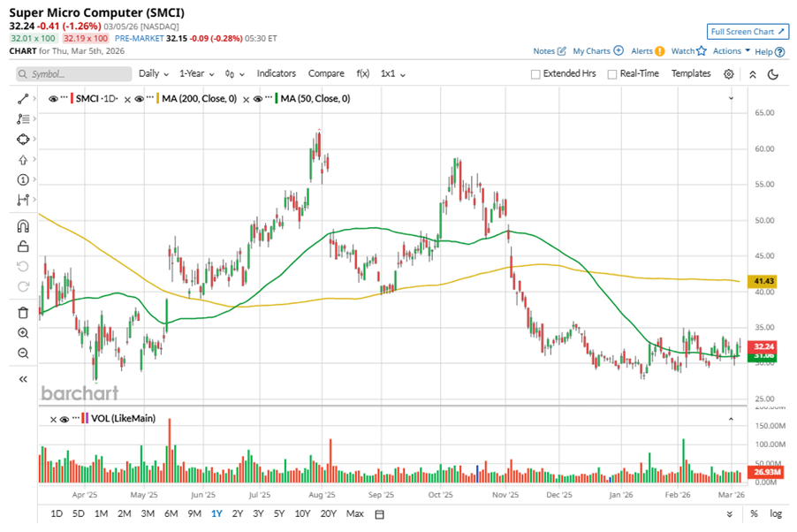Toggle the magnet snap mode
Image resolution: width=797 pixels, height=532 pixels.
23,226
